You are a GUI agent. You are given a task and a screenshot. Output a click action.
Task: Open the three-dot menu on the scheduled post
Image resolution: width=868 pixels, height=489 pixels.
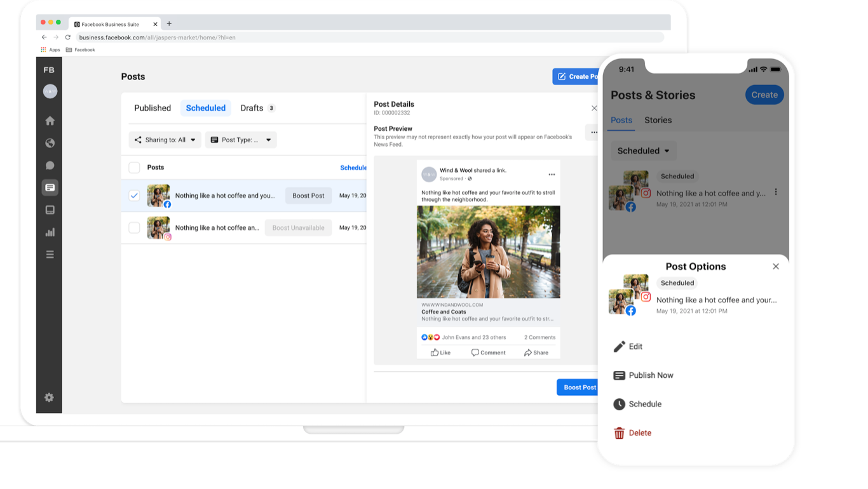click(x=775, y=191)
